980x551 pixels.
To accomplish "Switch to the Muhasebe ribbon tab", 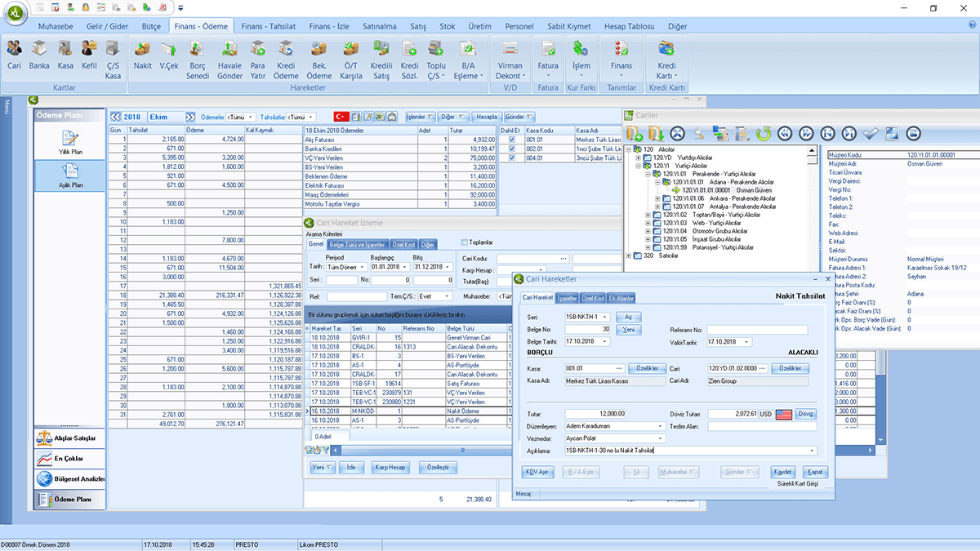I will pyautogui.click(x=56, y=26).
